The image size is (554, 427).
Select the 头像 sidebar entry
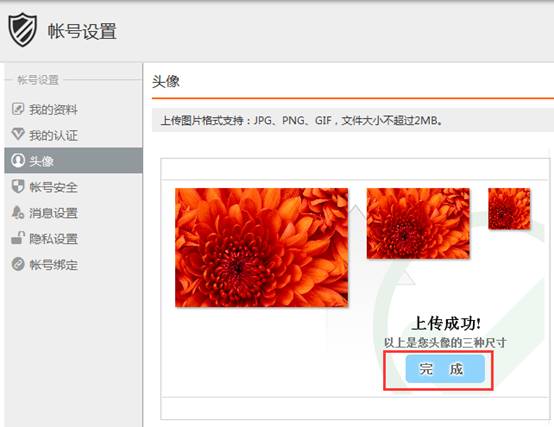click(73, 161)
